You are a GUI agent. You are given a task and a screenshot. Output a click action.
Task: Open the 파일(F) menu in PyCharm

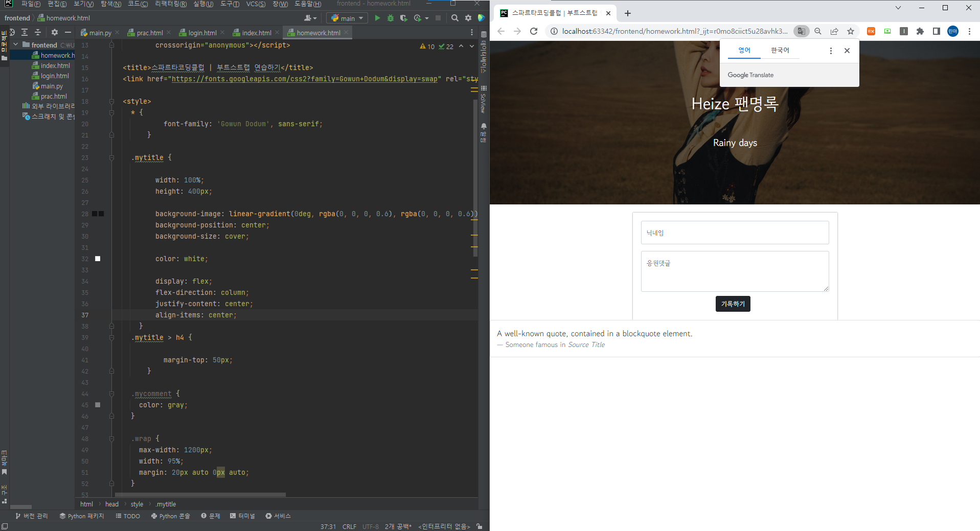tap(31, 4)
